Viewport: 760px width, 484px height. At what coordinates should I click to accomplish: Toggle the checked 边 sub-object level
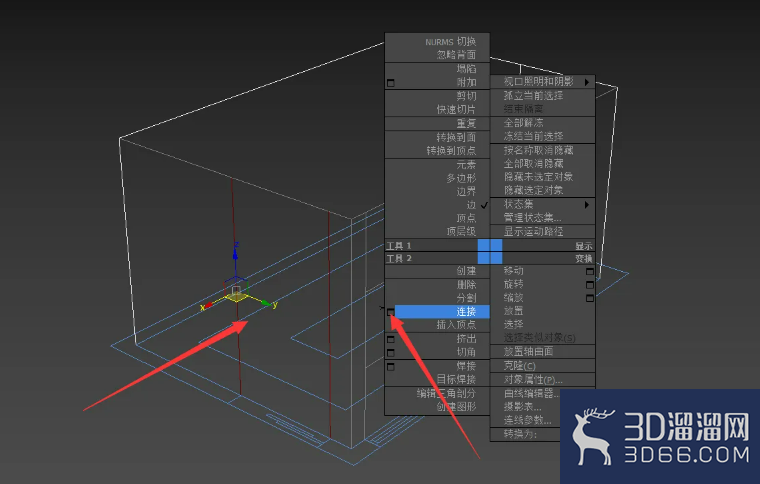471,205
